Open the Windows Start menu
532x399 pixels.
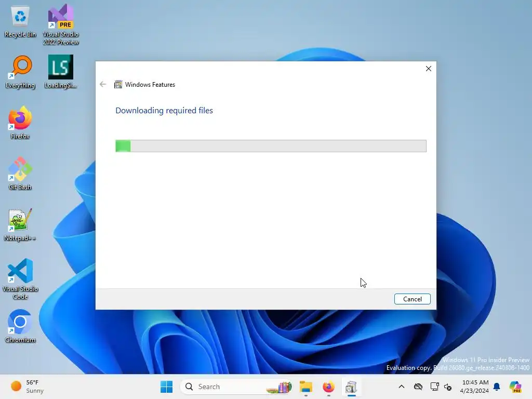point(166,387)
